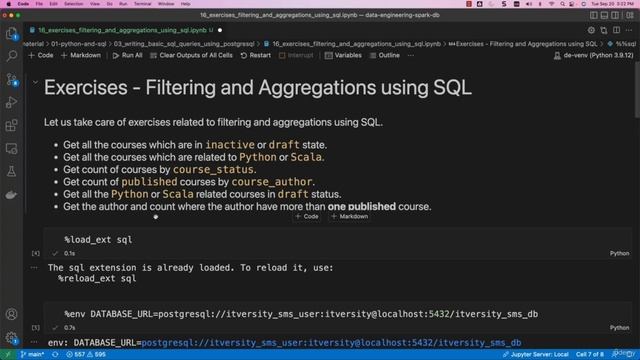Toggle the secondary side bar layout icon
Viewport: 640px width, 360px height.
(615, 15)
